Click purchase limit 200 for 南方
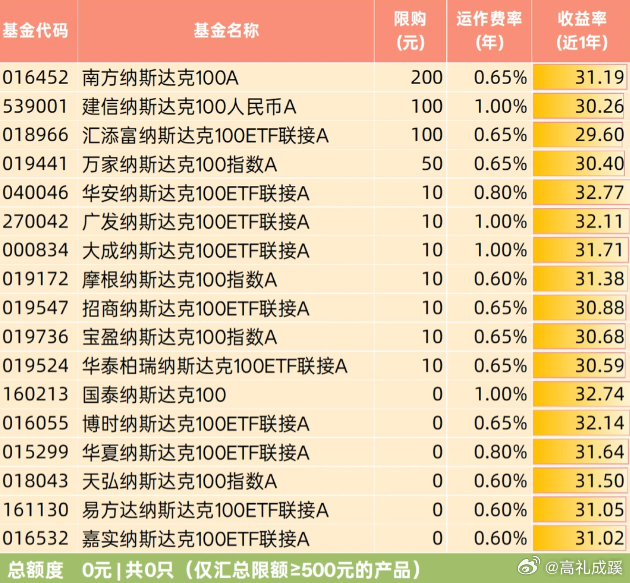This screenshot has width=630, height=583. coord(427,77)
